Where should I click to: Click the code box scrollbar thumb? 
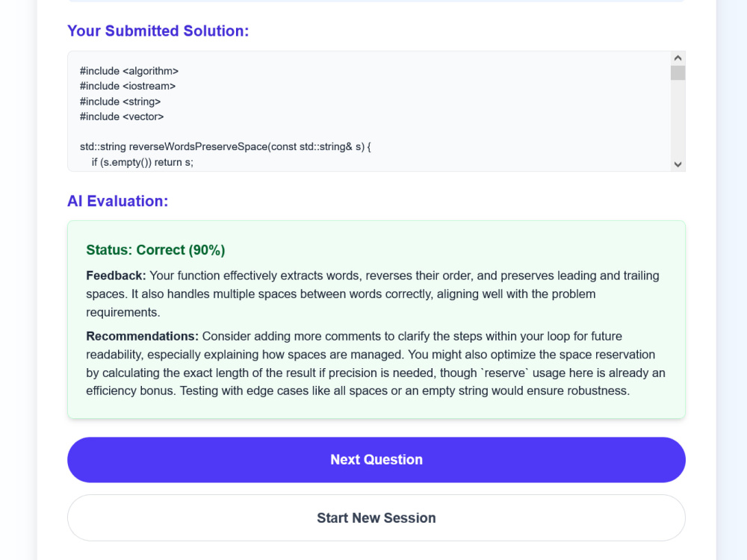[678, 73]
